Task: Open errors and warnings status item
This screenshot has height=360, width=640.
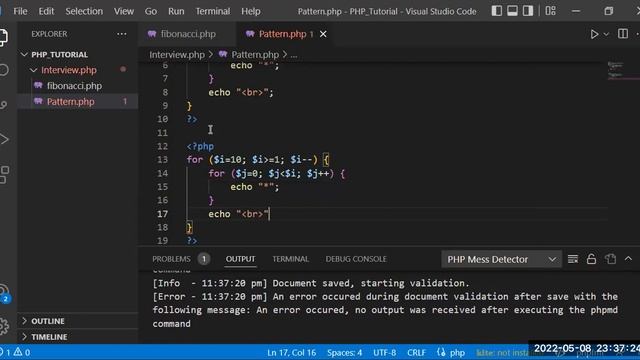Action: (16, 352)
